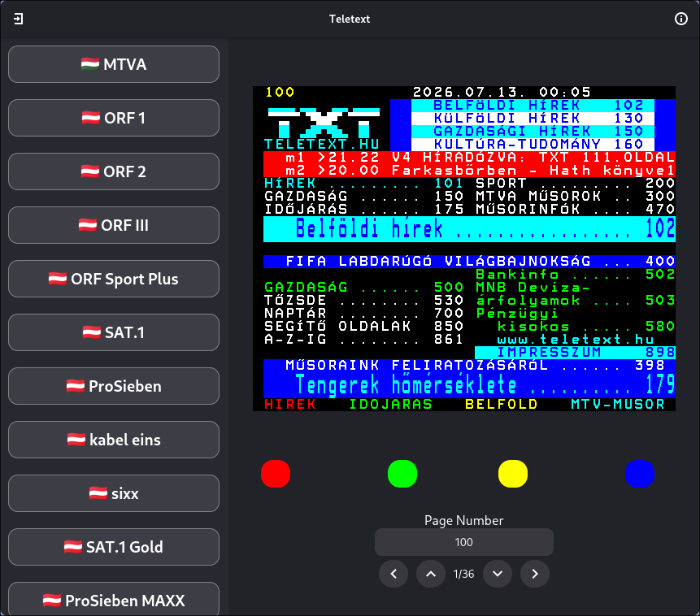Image resolution: width=700 pixels, height=616 pixels.
Task: Select the MTVA channel
Action: (x=114, y=64)
